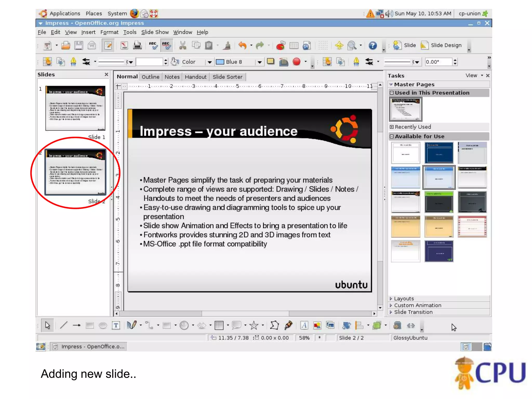The width and height of the screenshot is (532, 399).
Task: Toggle the Shadow button in toolbar
Action: (271, 62)
